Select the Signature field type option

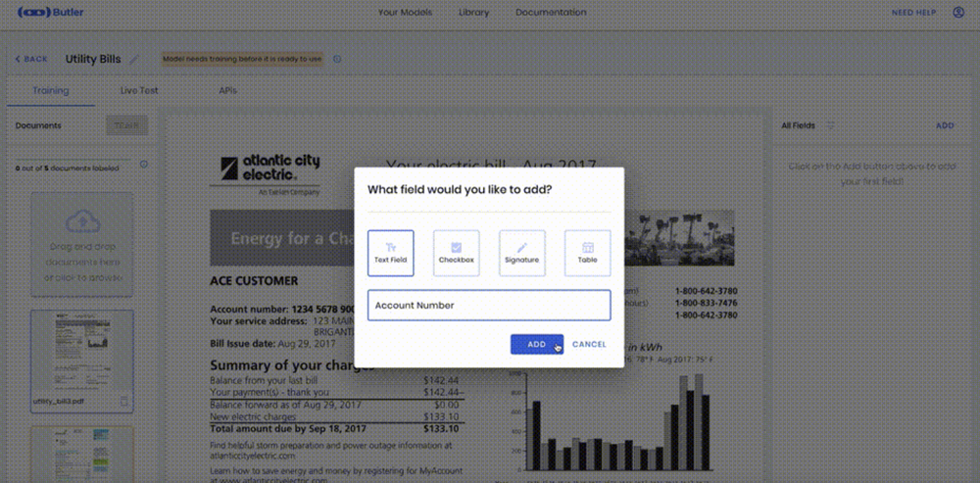pyautogui.click(x=522, y=253)
